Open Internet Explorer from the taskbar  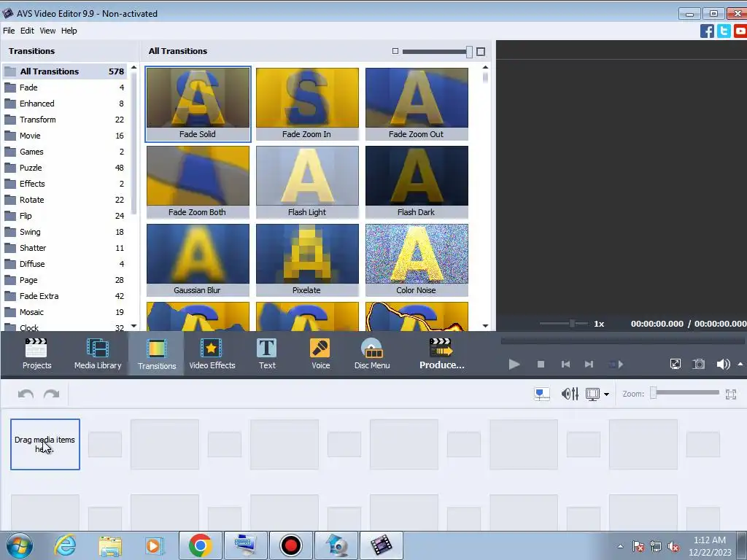point(65,545)
